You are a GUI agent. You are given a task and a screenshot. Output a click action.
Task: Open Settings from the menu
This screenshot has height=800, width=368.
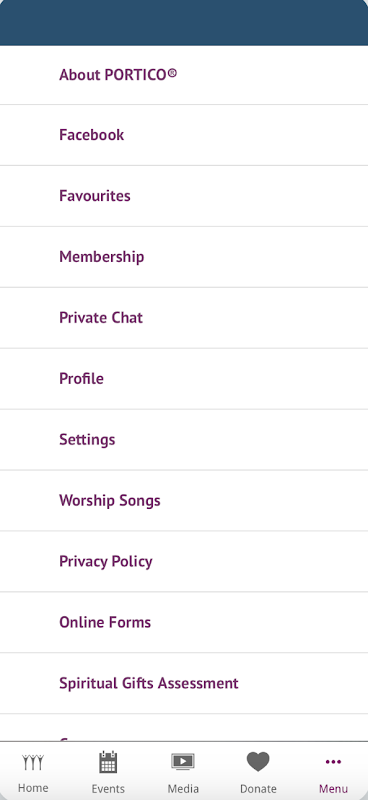(184, 439)
